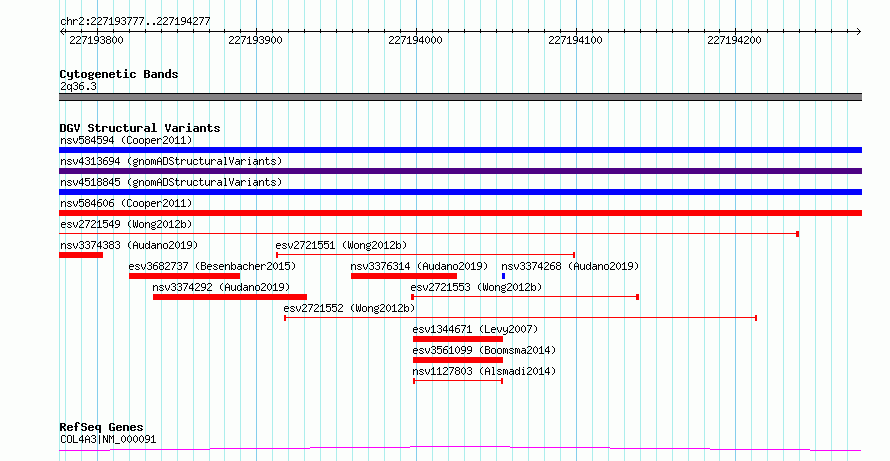Open the esv3561099 (Boomsma2014) label
This screenshot has height=461, width=890.
(x=484, y=350)
